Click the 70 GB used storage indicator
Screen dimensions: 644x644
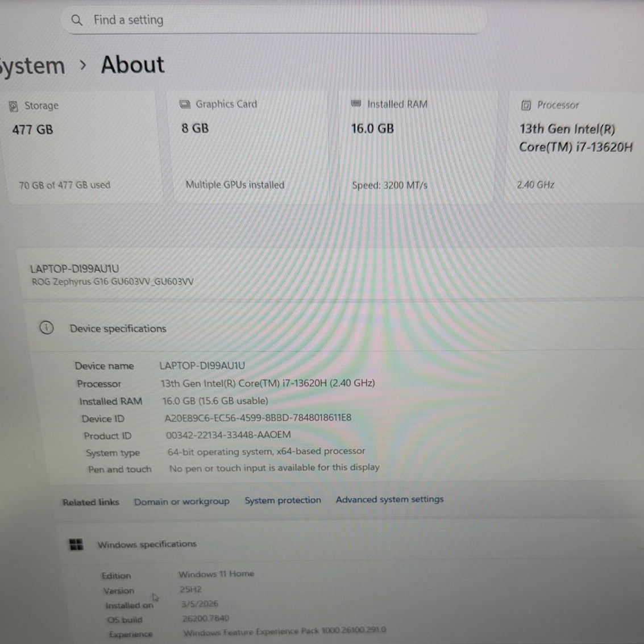[63, 185]
